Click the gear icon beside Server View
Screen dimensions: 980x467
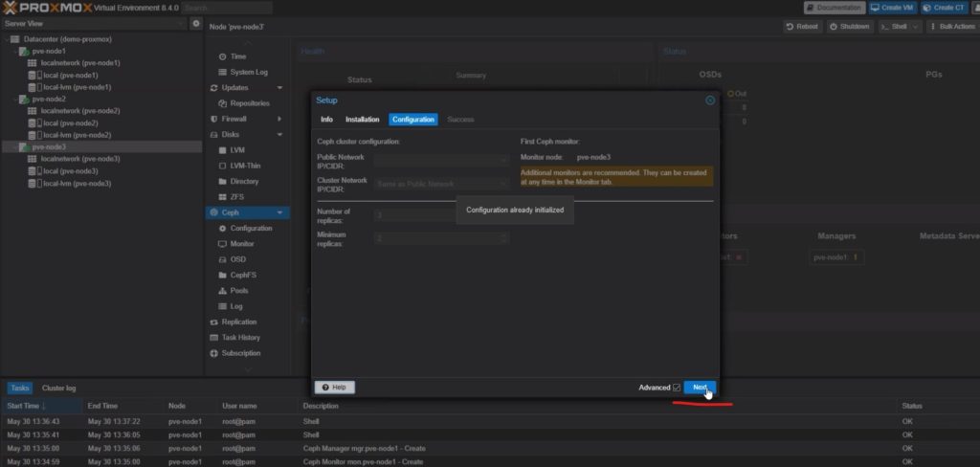click(195, 24)
